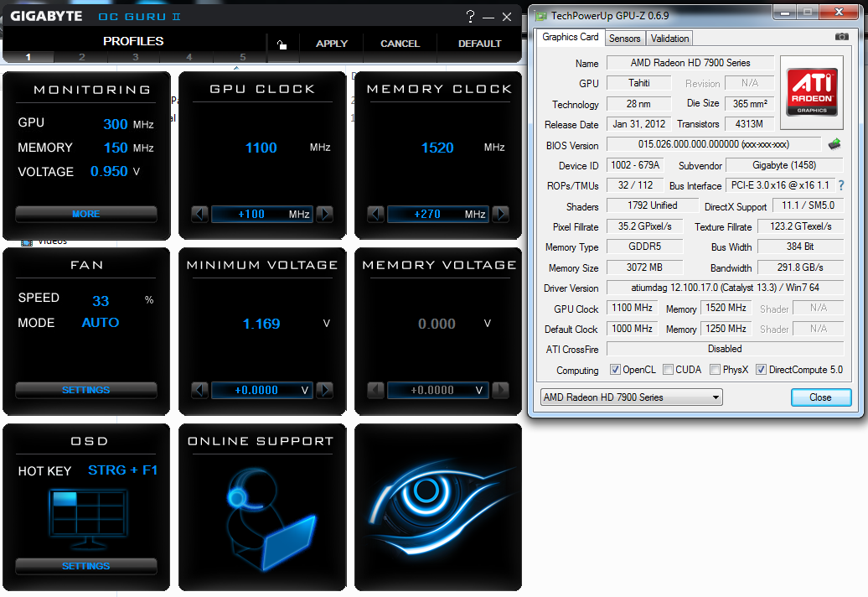Toggle the OpenCL checkbox
868x597 pixels.
(614, 370)
